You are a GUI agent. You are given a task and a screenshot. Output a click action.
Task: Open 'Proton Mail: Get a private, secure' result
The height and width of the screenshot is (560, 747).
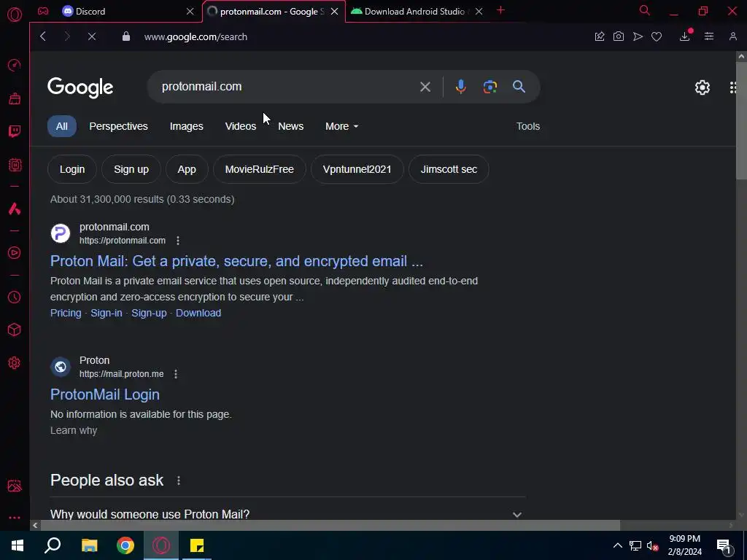click(x=237, y=261)
